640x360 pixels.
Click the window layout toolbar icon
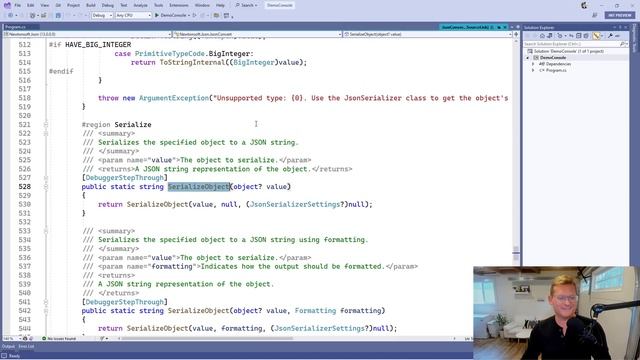coord(226,15)
